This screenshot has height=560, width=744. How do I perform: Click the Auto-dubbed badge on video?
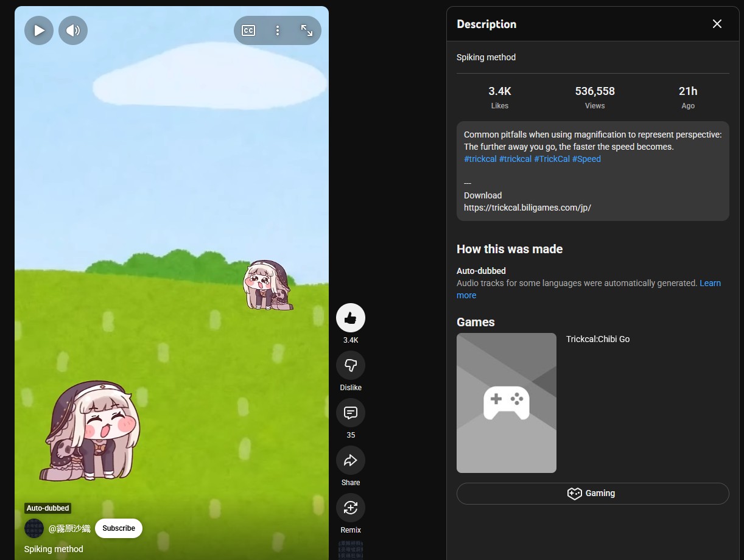click(48, 508)
